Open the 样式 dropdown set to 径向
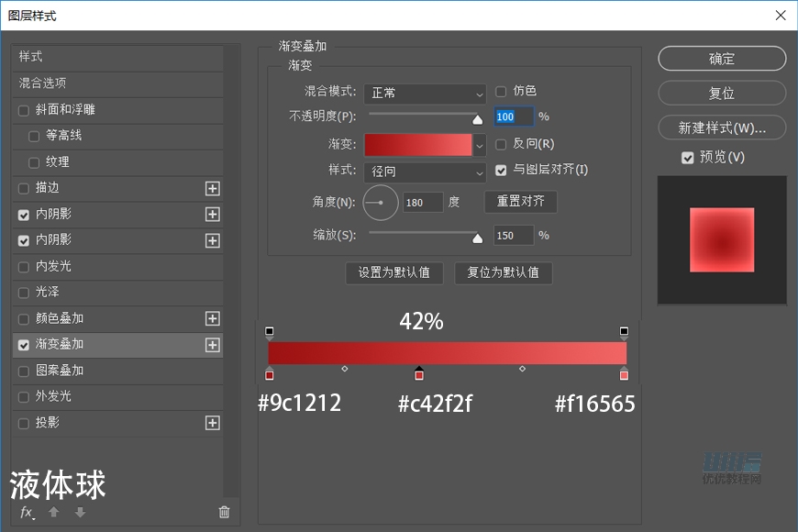This screenshot has height=532, width=798. tap(425, 172)
